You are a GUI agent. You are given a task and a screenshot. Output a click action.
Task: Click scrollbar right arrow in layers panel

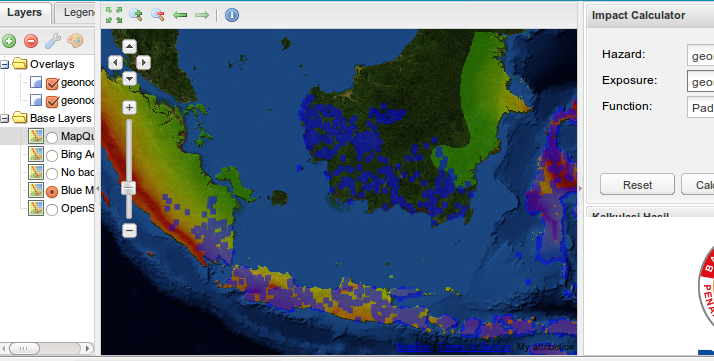click(x=88, y=349)
